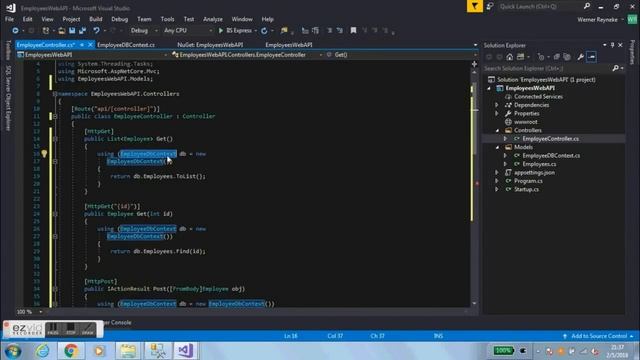The height and width of the screenshot is (360, 640).
Task: Click the editor split-window handle above the scrollbar
Action: (x=474, y=64)
